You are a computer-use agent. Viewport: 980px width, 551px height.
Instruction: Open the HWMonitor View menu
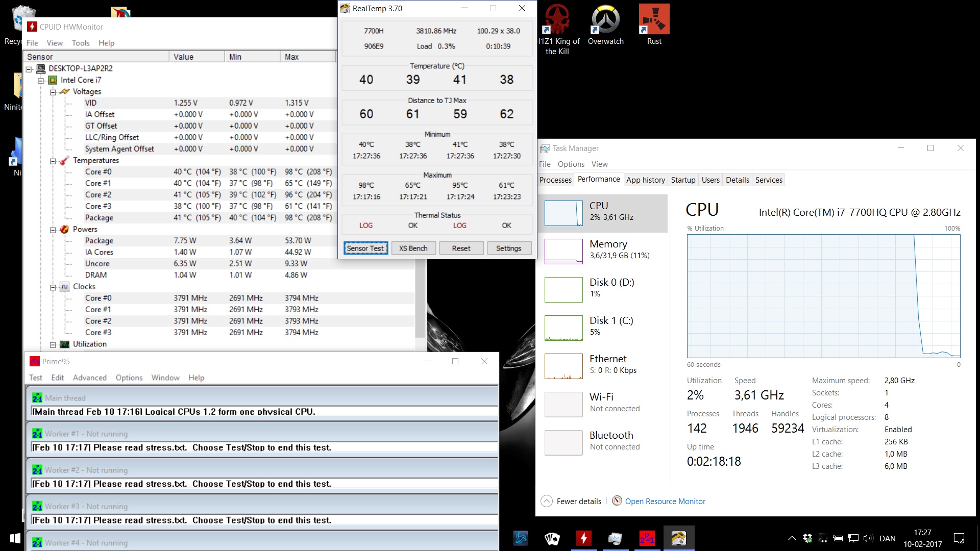tap(55, 43)
